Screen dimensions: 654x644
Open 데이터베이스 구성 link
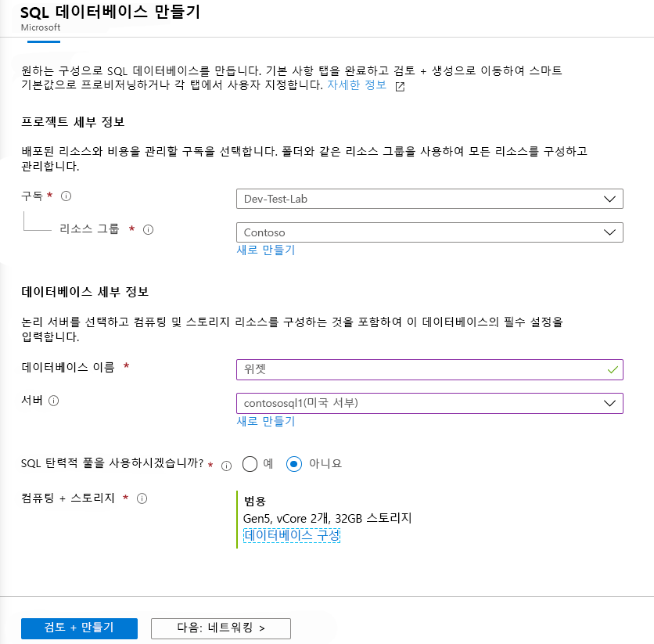292,535
